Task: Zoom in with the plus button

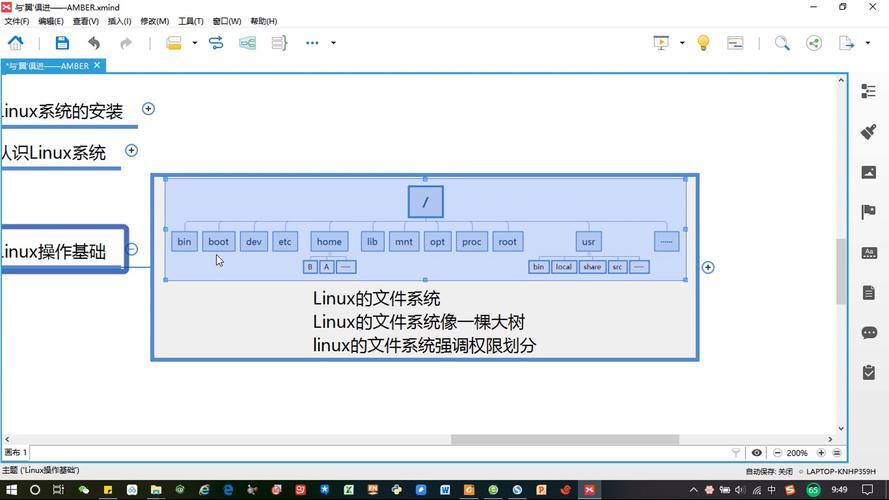Action: (x=821, y=452)
